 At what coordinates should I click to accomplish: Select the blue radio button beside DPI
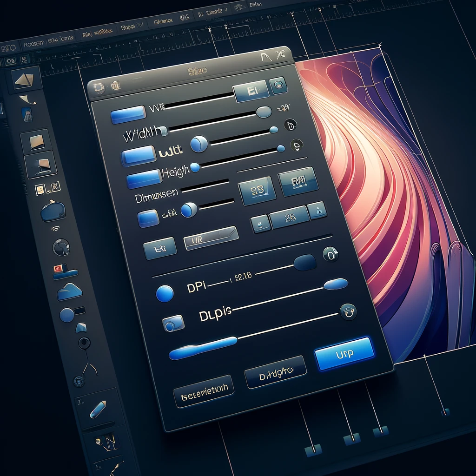pyautogui.click(x=165, y=294)
